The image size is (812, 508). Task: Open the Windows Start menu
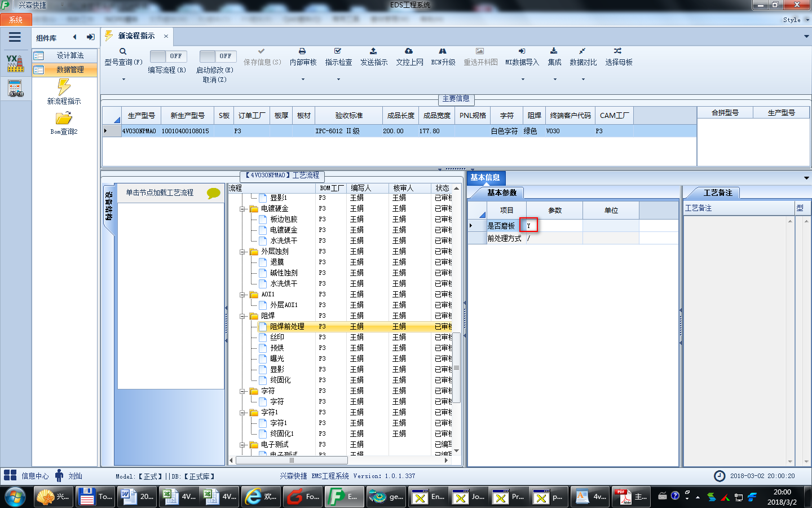[x=15, y=497]
